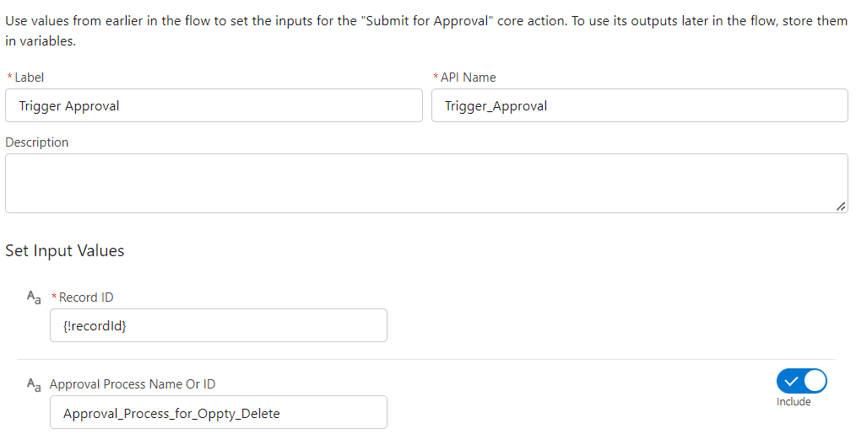The height and width of the screenshot is (445, 856).
Task: Click the Approval Process Name Or ID label
Action: (133, 384)
